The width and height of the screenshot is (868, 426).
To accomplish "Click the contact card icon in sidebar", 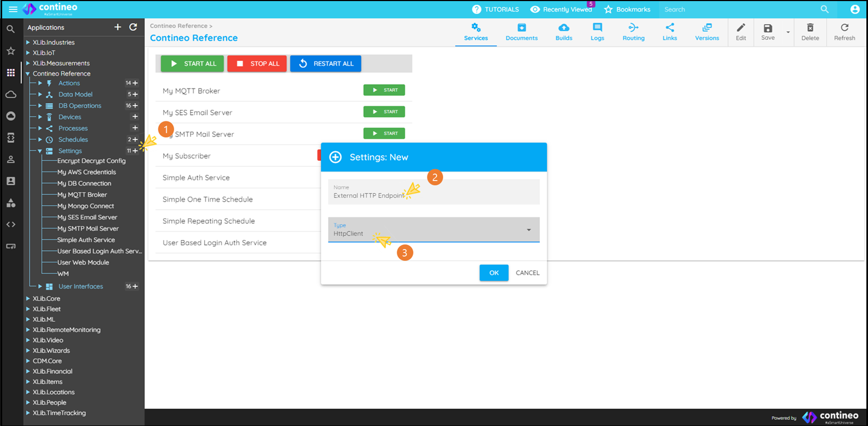I will (11, 181).
